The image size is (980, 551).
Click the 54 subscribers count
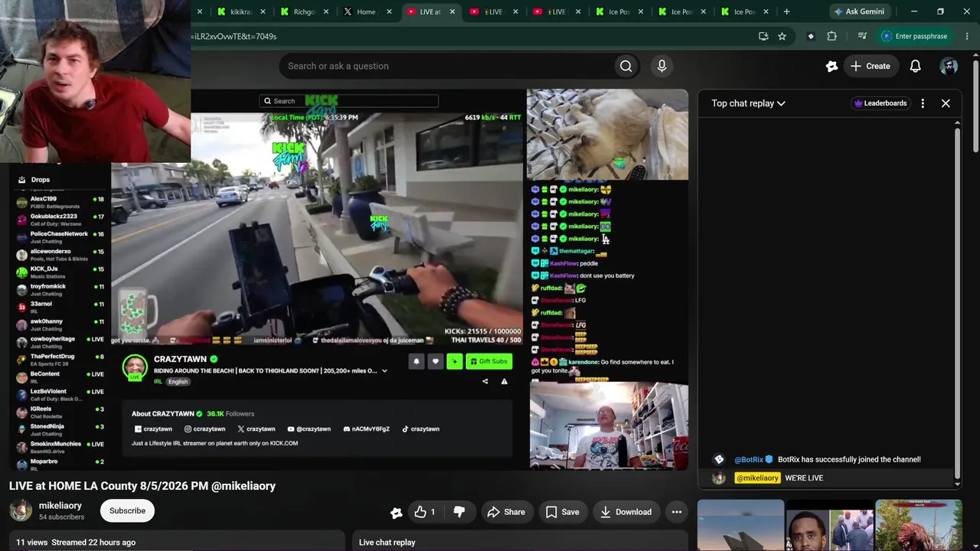pos(61,517)
